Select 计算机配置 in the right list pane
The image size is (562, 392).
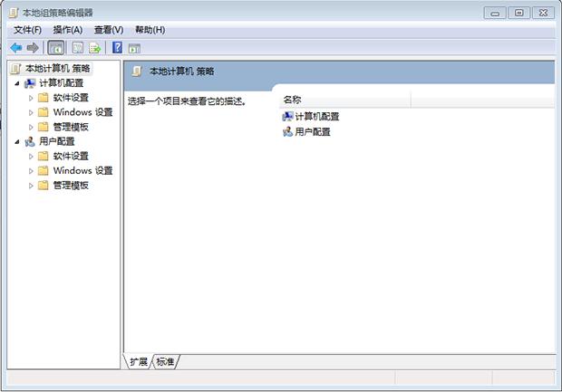316,117
